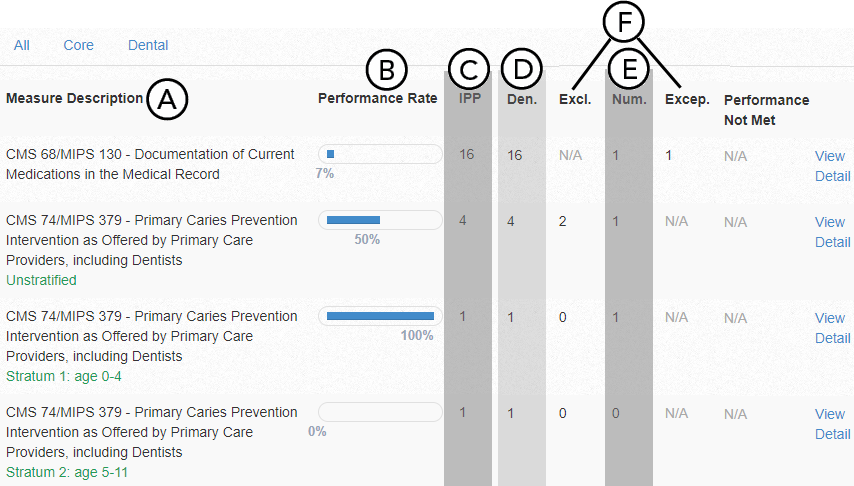854x486 pixels.
Task: Click the circled B callout marker
Action: (x=387, y=70)
